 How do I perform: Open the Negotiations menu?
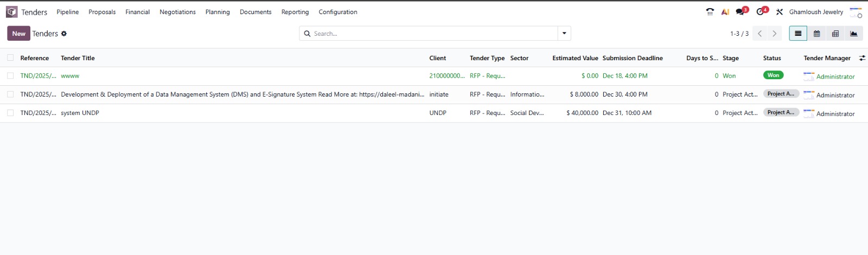(x=177, y=12)
